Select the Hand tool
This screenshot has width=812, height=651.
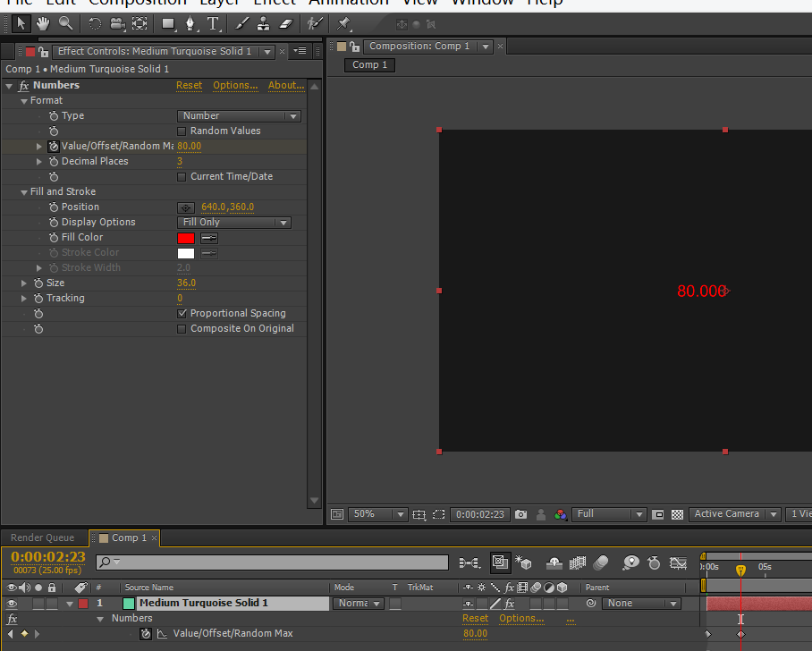click(x=42, y=23)
